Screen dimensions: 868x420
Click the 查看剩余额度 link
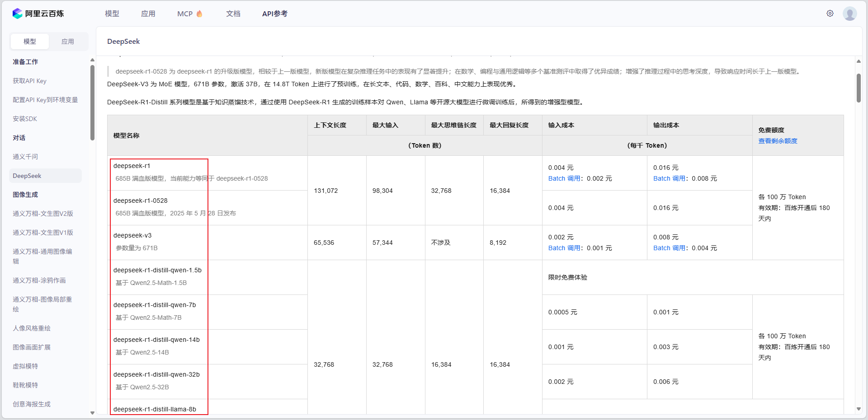tap(778, 141)
